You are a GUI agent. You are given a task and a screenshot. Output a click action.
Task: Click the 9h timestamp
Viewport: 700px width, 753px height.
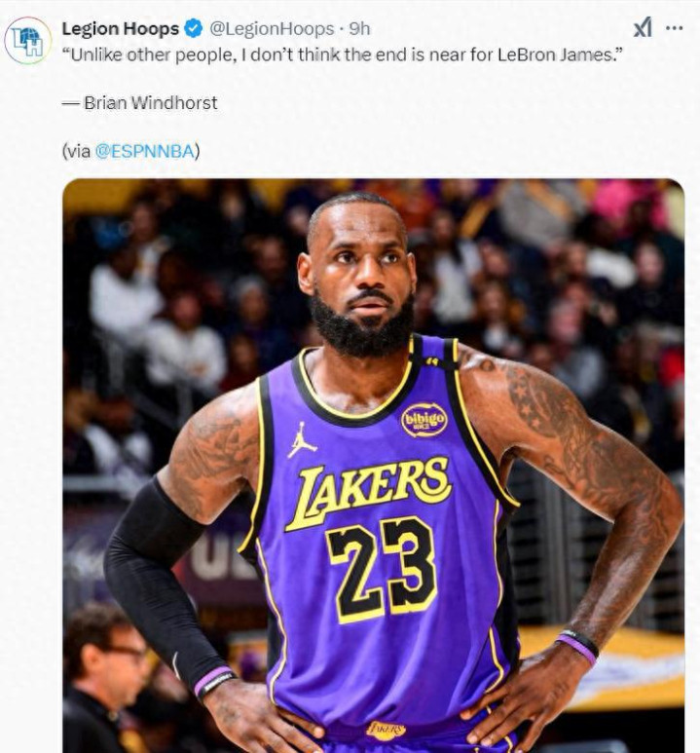(x=359, y=29)
